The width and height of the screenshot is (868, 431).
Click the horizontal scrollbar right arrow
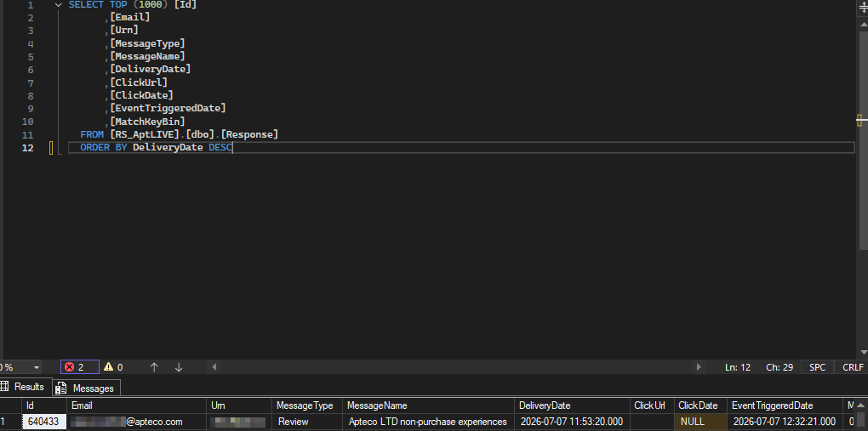699,367
